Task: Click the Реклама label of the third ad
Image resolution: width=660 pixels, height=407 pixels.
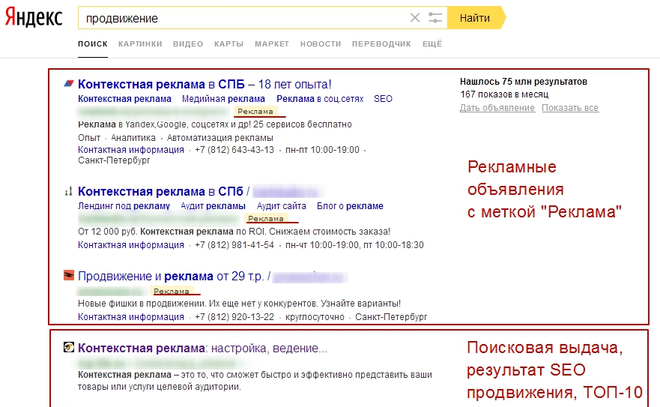Action: click(x=172, y=291)
